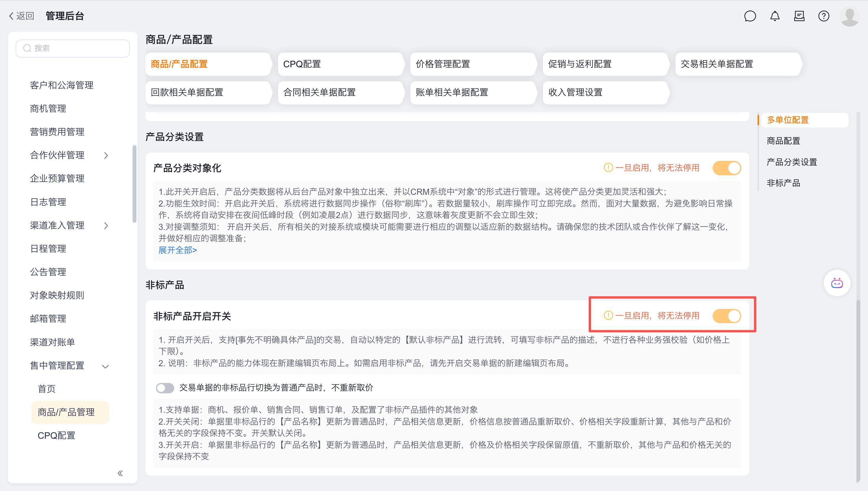Click the back arrow 返回
The image size is (868, 491).
click(22, 16)
